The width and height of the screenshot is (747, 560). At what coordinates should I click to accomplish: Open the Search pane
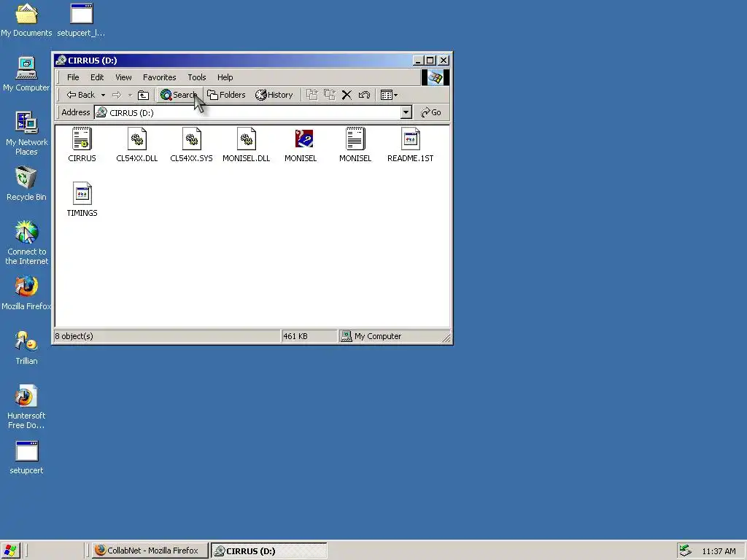click(179, 95)
